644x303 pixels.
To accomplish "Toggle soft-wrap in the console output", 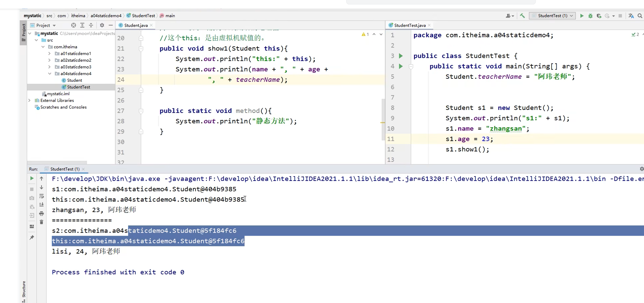I will tap(41, 196).
